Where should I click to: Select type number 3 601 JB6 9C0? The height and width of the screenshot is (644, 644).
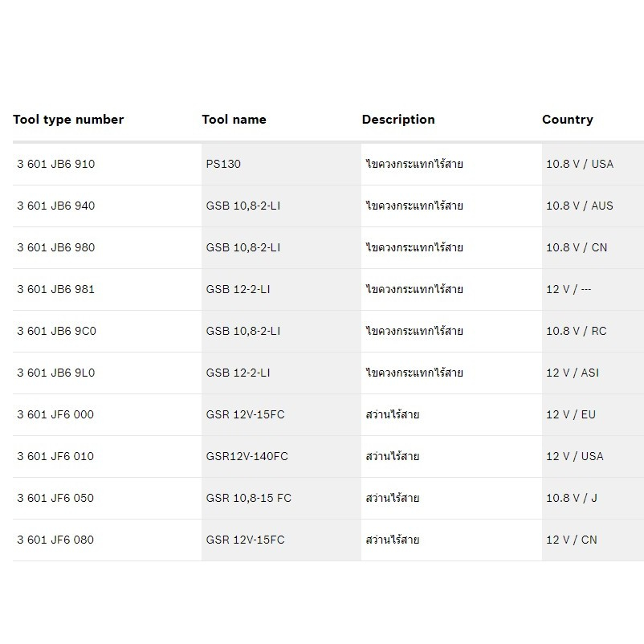point(57,331)
